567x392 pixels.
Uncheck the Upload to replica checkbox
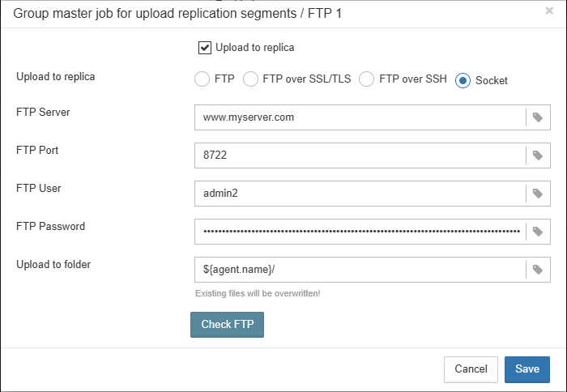point(205,48)
